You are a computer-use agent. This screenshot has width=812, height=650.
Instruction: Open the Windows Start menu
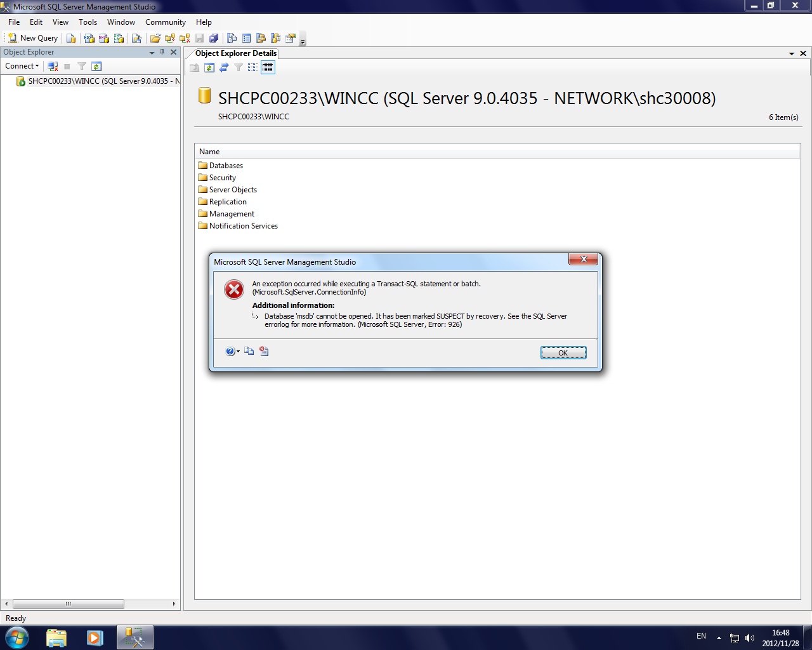click(17, 637)
